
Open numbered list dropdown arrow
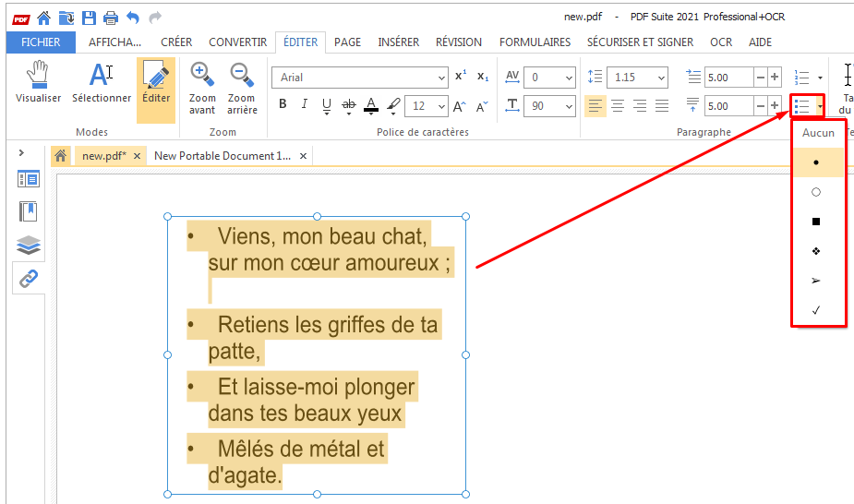pyautogui.click(x=820, y=78)
